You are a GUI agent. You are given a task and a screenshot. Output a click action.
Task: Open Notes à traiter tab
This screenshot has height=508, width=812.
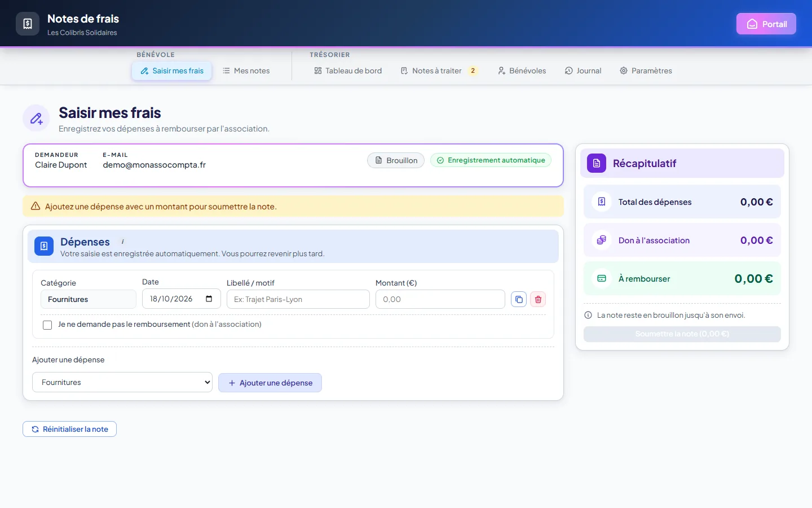coord(439,71)
